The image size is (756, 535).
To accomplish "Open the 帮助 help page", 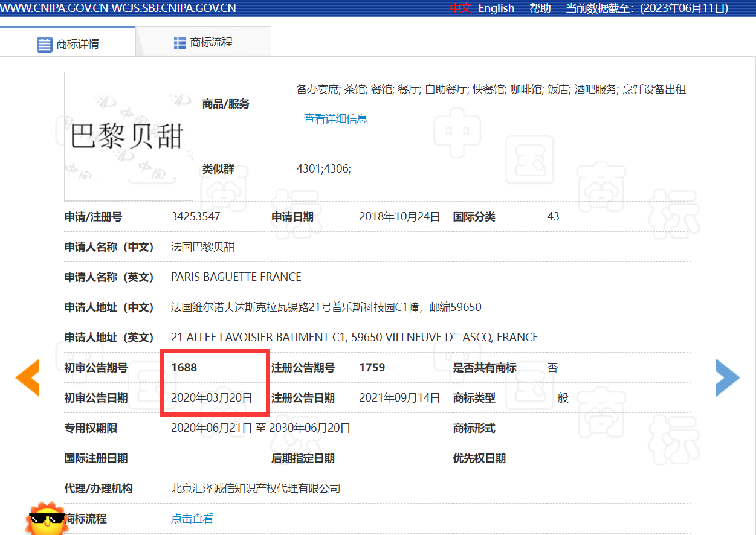I will (540, 8).
